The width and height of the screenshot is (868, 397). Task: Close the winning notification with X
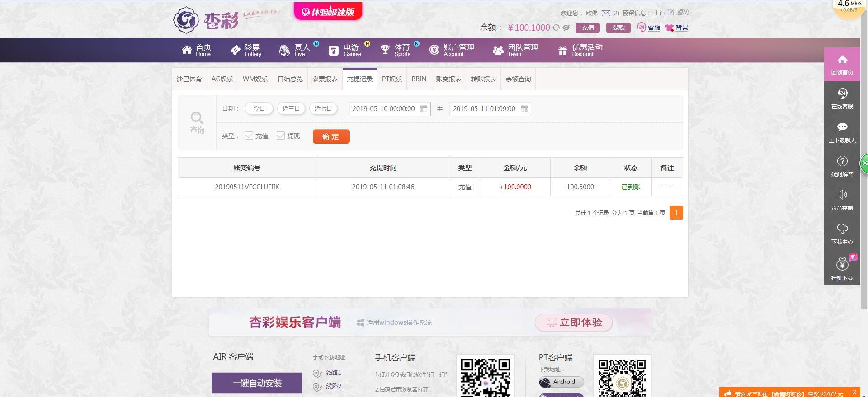click(x=854, y=392)
